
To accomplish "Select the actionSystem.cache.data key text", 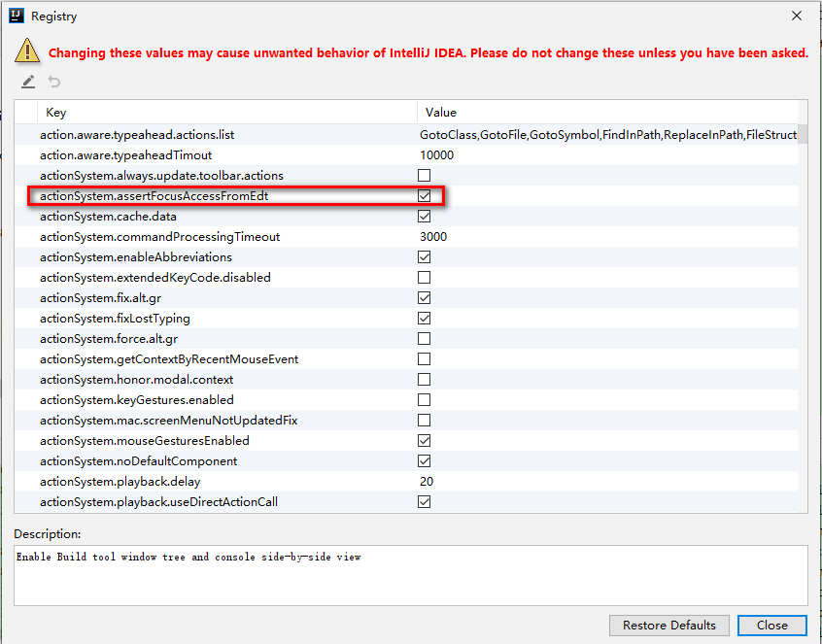I will coord(108,217).
